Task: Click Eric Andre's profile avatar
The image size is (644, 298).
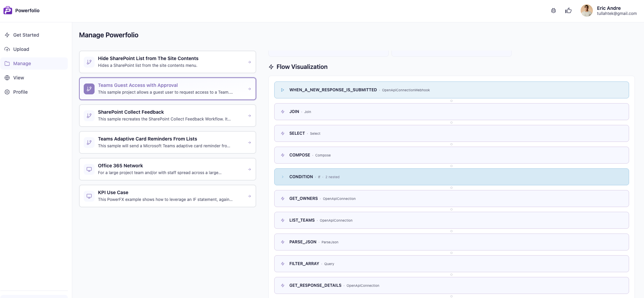Action: pyautogui.click(x=586, y=11)
